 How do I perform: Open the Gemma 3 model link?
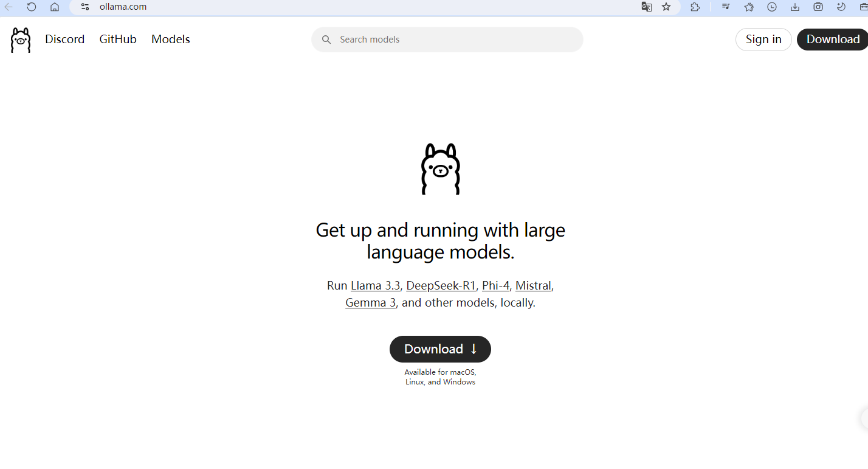coord(371,302)
